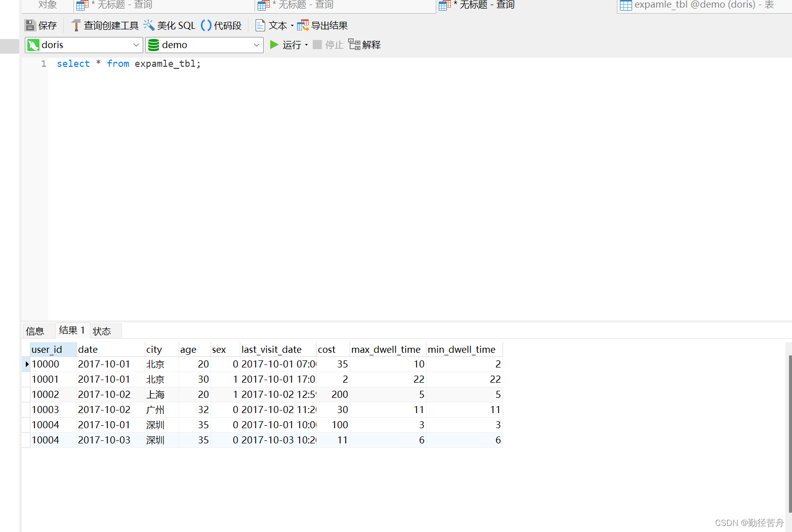Switch to the Result 1 (结果 1) tab
Image resolution: width=792 pixels, height=532 pixels.
72,330
